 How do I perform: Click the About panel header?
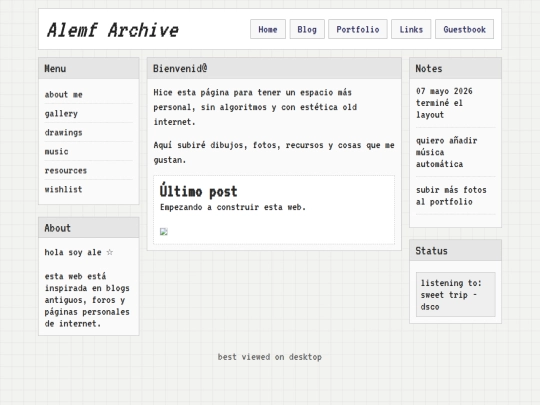(89, 228)
